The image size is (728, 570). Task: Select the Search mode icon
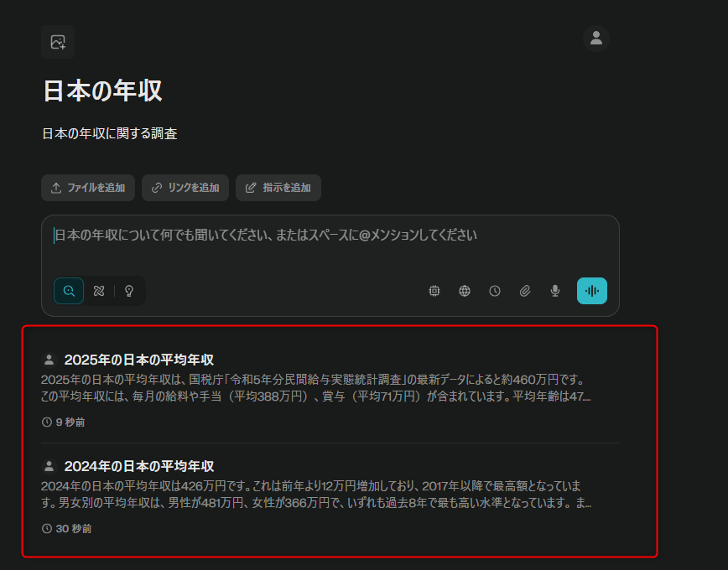[x=69, y=291]
